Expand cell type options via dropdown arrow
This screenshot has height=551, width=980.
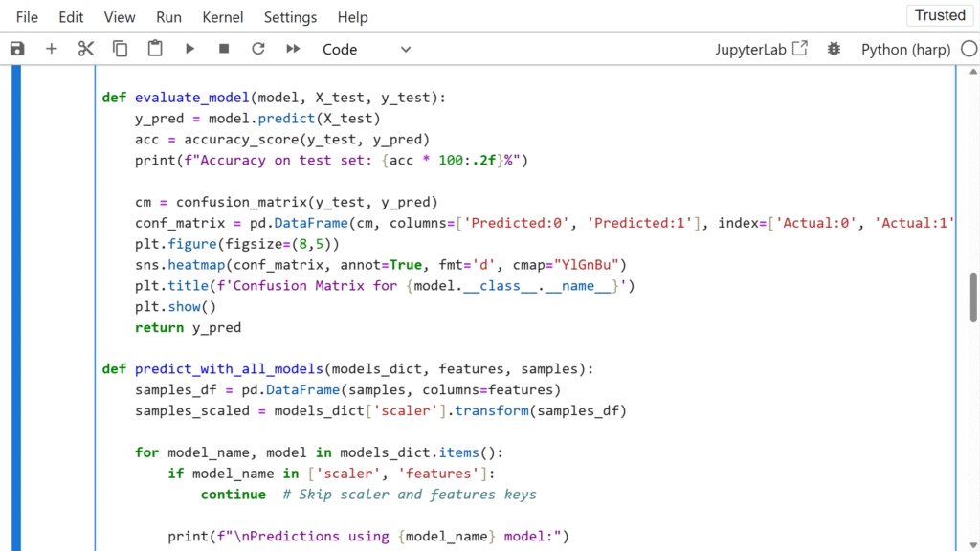click(x=405, y=48)
